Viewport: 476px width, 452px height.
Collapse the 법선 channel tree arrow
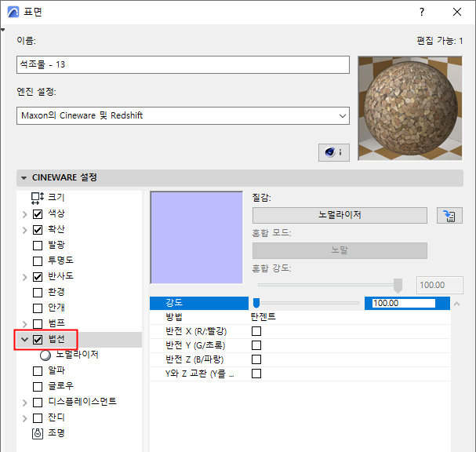tap(25, 340)
